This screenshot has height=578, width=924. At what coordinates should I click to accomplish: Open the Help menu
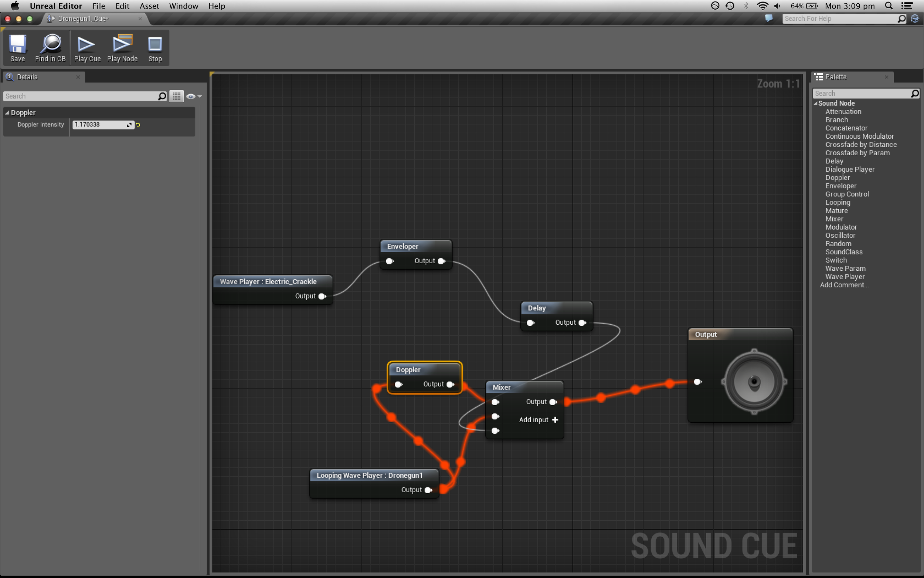pyautogui.click(x=217, y=6)
